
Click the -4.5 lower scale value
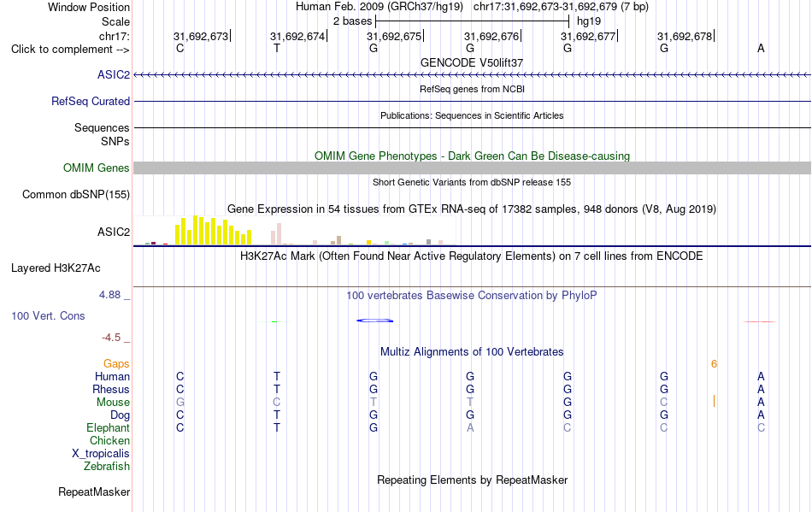click(x=111, y=338)
